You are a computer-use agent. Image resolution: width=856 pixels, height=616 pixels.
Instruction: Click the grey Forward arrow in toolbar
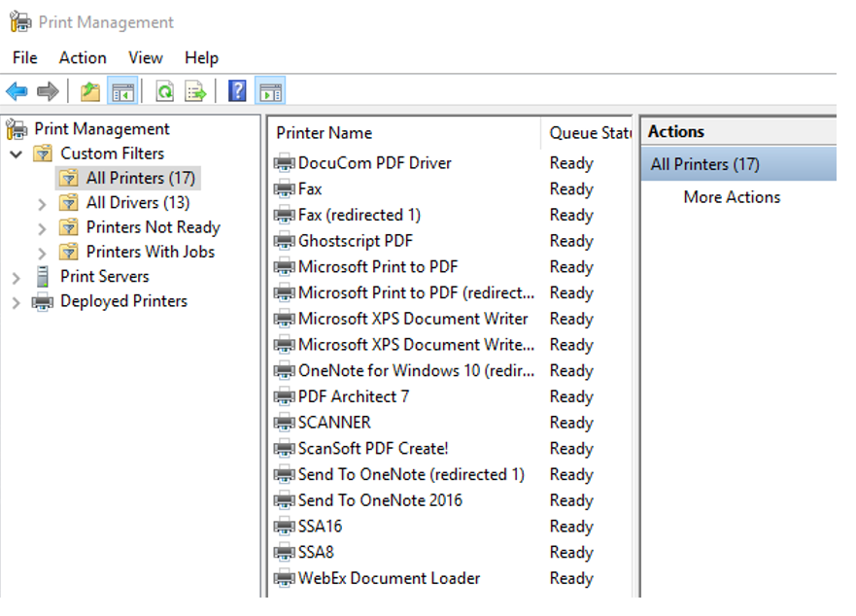[48, 91]
